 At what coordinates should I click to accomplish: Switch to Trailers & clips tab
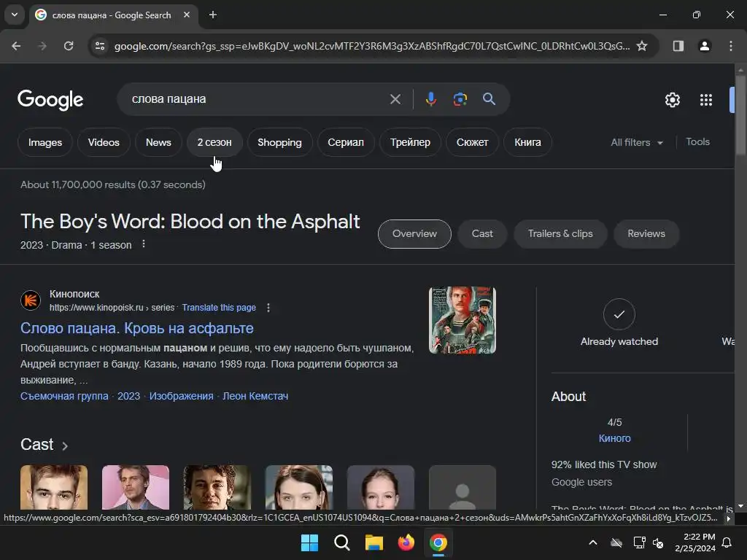point(560,234)
